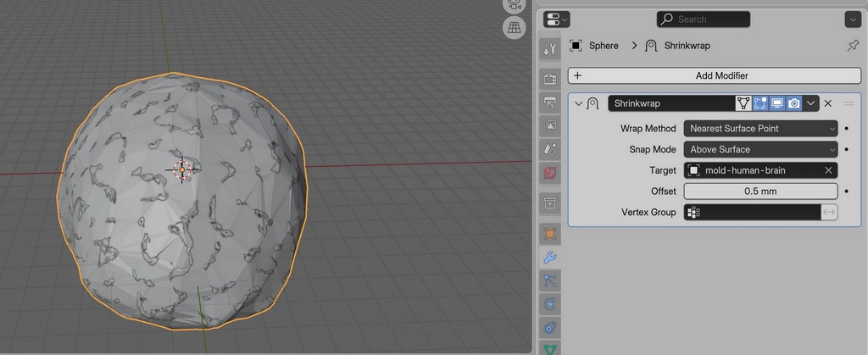This screenshot has height=355, width=868.
Task: Click the Add Modifier button
Action: [x=714, y=75]
